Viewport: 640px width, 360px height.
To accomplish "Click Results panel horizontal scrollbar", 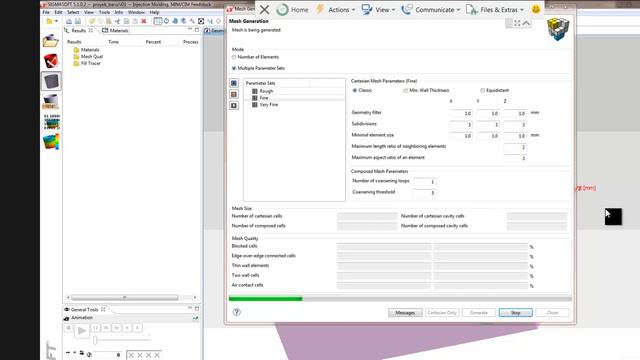I will click(124, 298).
